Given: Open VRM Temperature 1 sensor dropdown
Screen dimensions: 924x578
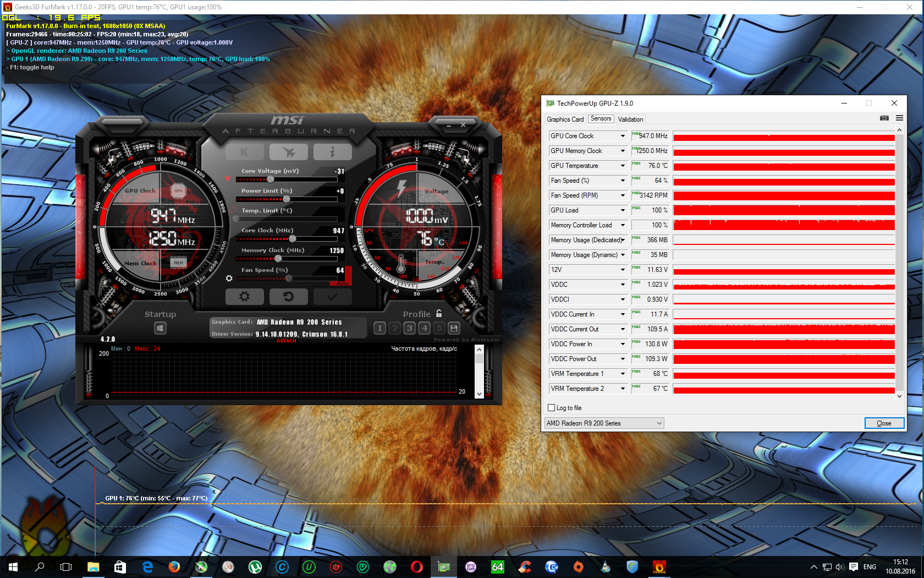Looking at the screenshot, I should point(623,374).
